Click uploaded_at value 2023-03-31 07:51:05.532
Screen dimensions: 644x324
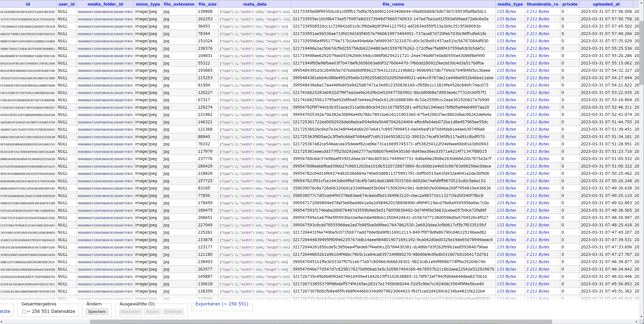[606, 159]
